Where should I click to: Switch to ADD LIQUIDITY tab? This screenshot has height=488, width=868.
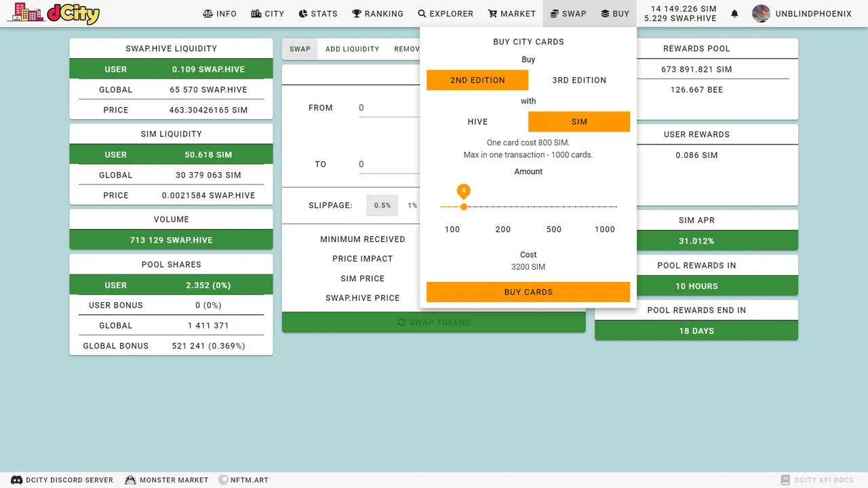pos(353,49)
